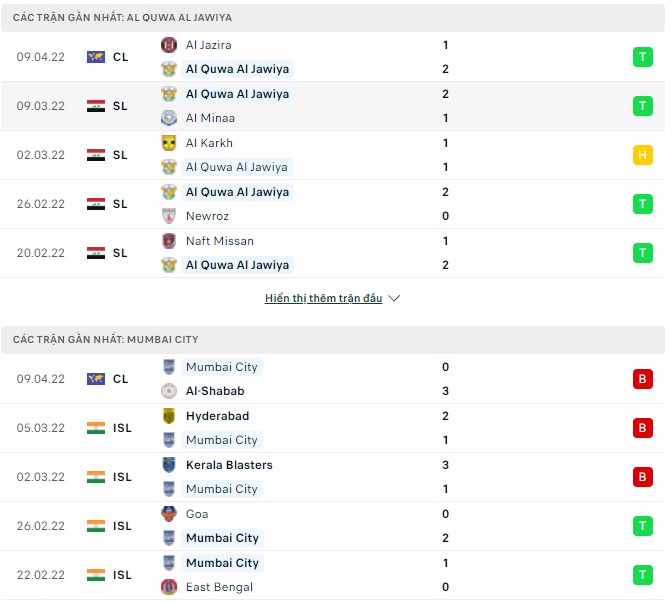Click the SL league label on 09.03.22
This screenshot has height=604, width=672.
pos(120,106)
